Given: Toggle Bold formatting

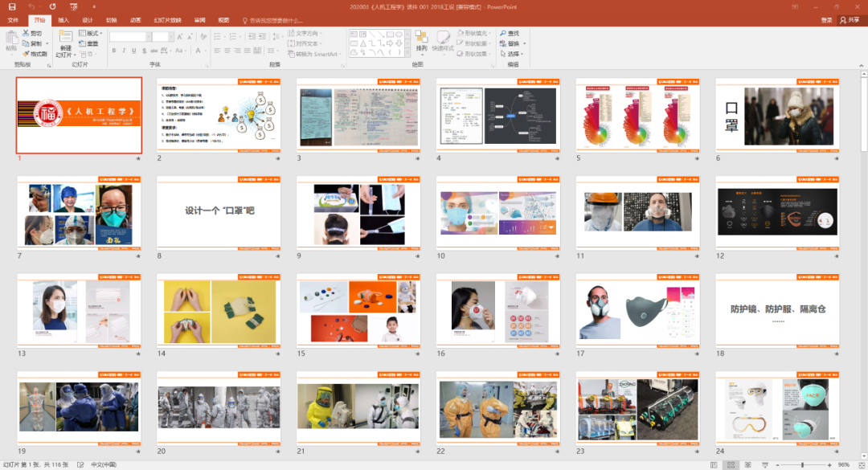Looking at the screenshot, I should pos(114,51).
